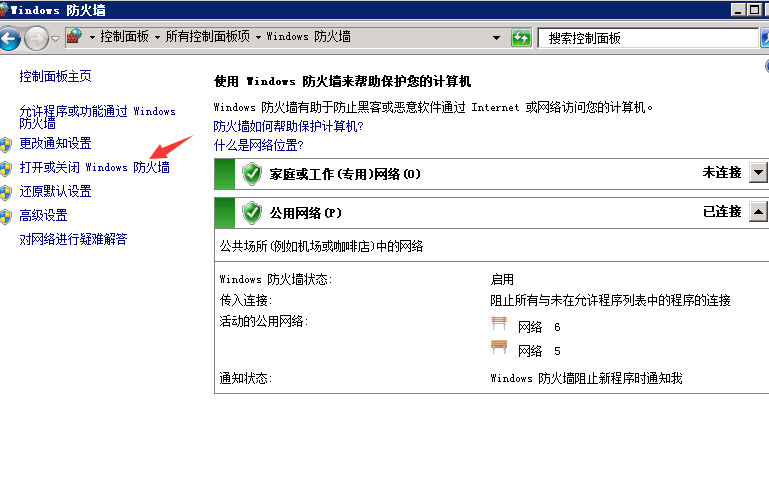Expand 家庭或工作 network section arrow
The image size is (769, 485).
point(758,173)
